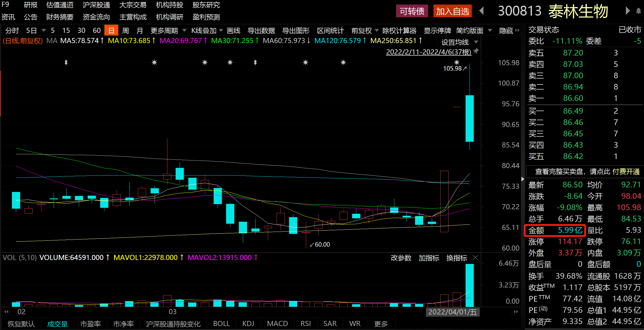The width and height of the screenshot is (644, 330).
Task: Click the pin icon next to date range
Action: [476, 51]
